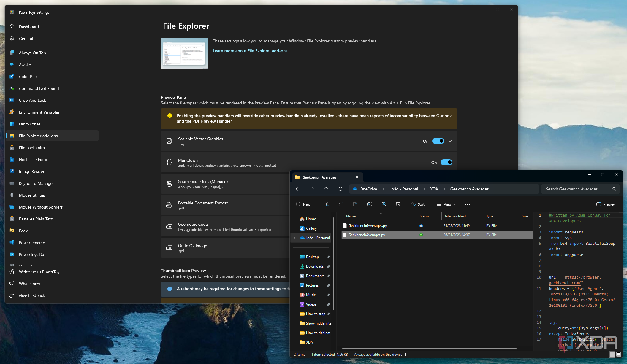Click XDA breadcrumb in address bar
627x364 pixels.
click(x=434, y=189)
